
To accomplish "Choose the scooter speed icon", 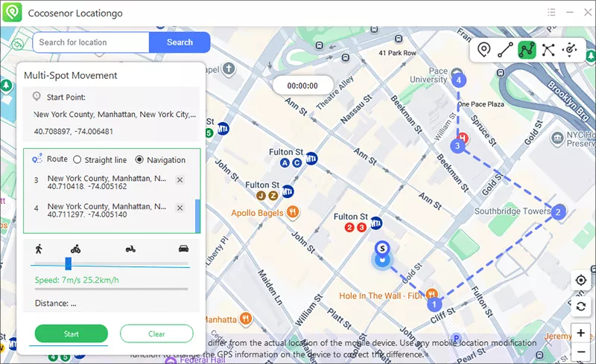I will pos(130,249).
